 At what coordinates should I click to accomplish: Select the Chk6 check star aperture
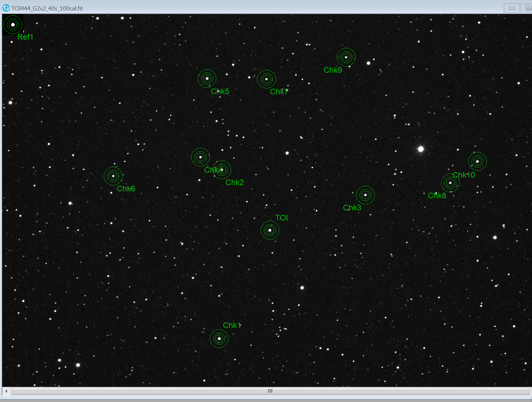click(x=113, y=176)
